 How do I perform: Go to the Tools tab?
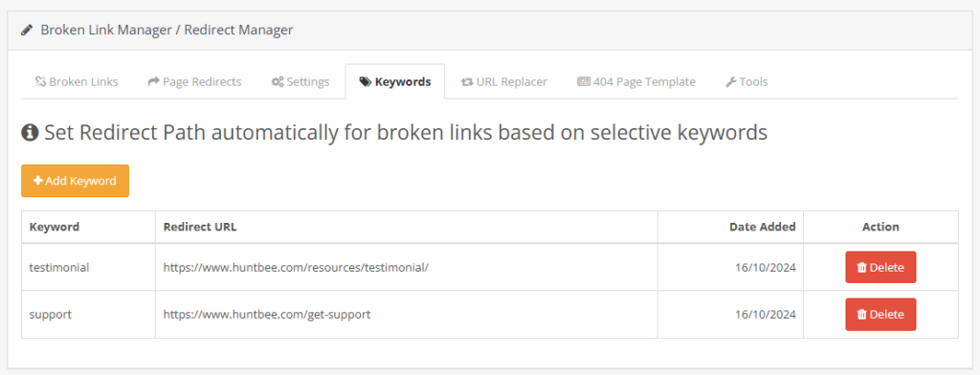point(746,81)
